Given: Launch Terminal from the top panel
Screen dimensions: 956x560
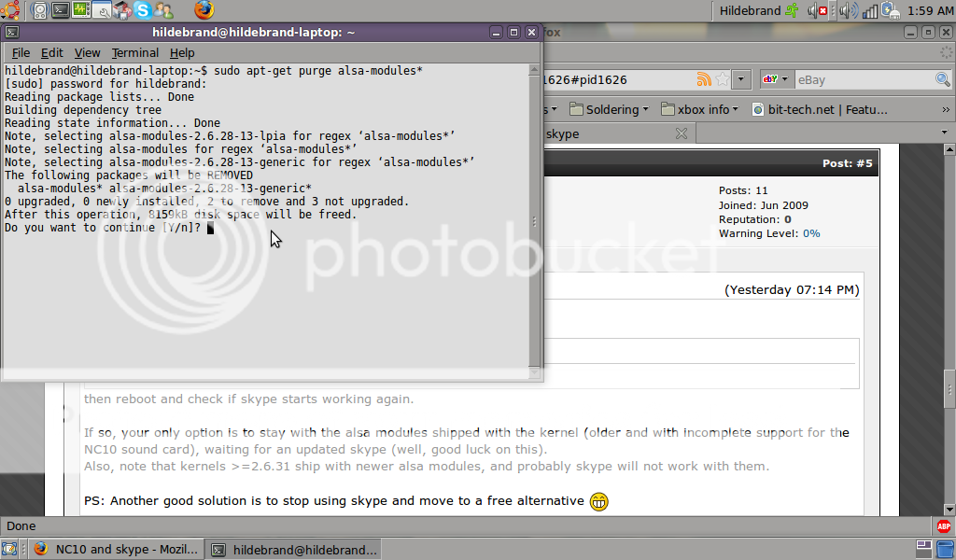Looking at the screenshot, I should click(x=61, y=9).
